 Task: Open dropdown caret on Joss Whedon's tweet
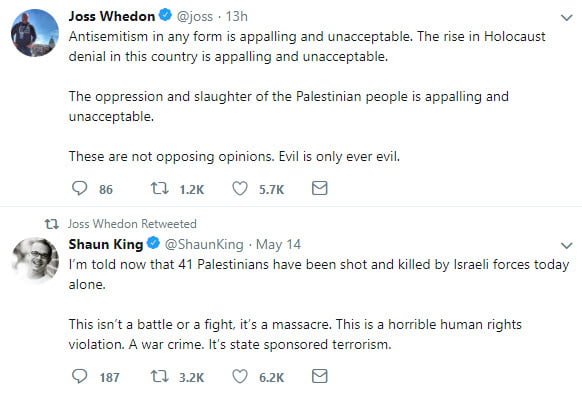click(566, 18)
